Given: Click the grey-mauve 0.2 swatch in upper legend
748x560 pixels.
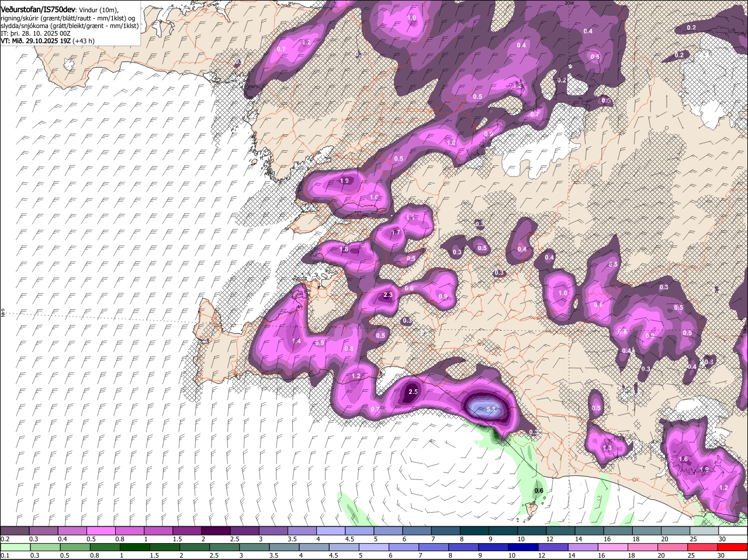Looking at the screenshot, I should pyautogui.click(x=15, y=530).
